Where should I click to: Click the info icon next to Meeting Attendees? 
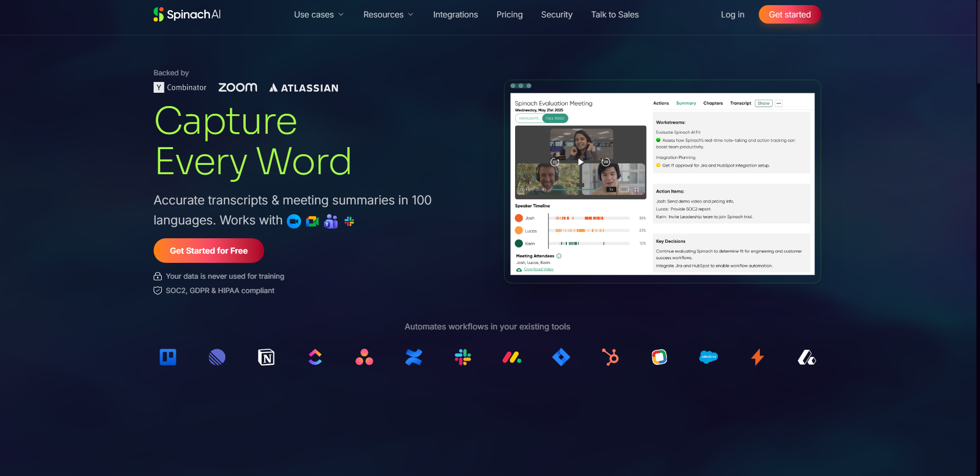pyautogui.click(x=559, y=256)
